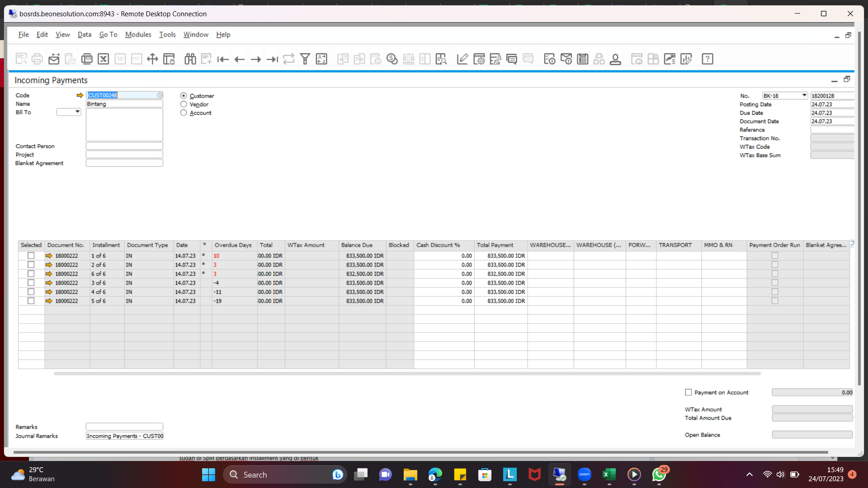Select the Account radio button
Image resolution: width=868 pixels, height=488 pixels.
click(184, 113)
